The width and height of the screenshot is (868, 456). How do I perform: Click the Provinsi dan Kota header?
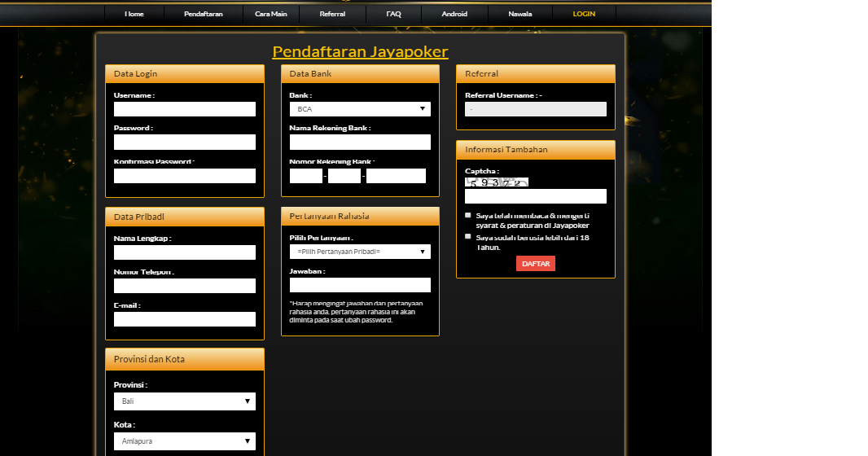[185, 359]
